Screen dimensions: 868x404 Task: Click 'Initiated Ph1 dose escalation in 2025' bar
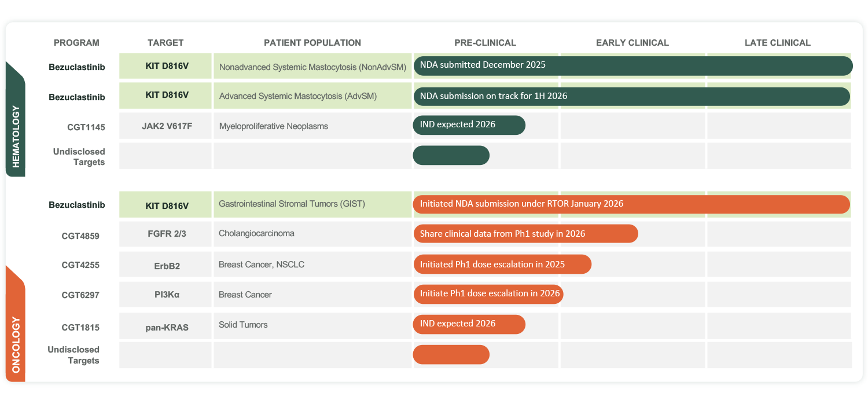pos(502,265)
